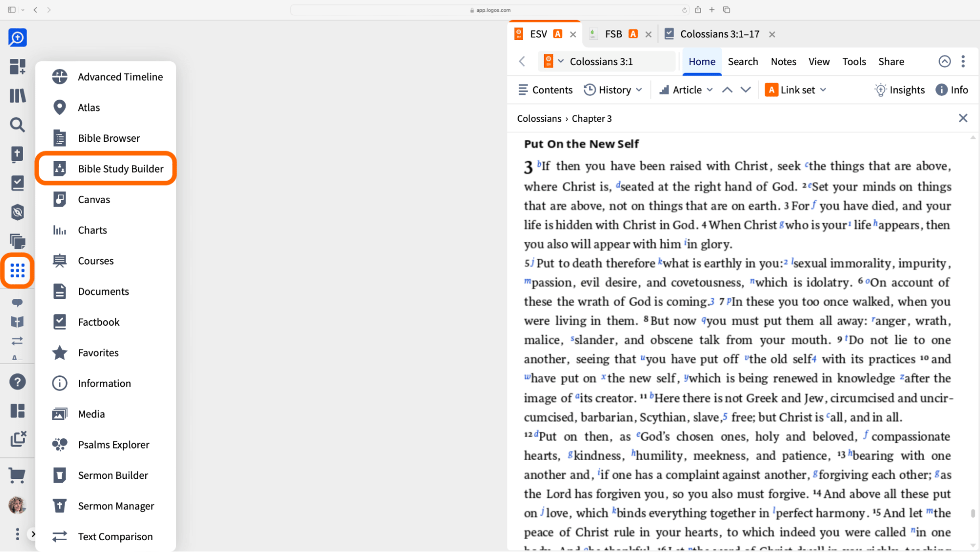Open the Link set dropdown

[795, 90]
